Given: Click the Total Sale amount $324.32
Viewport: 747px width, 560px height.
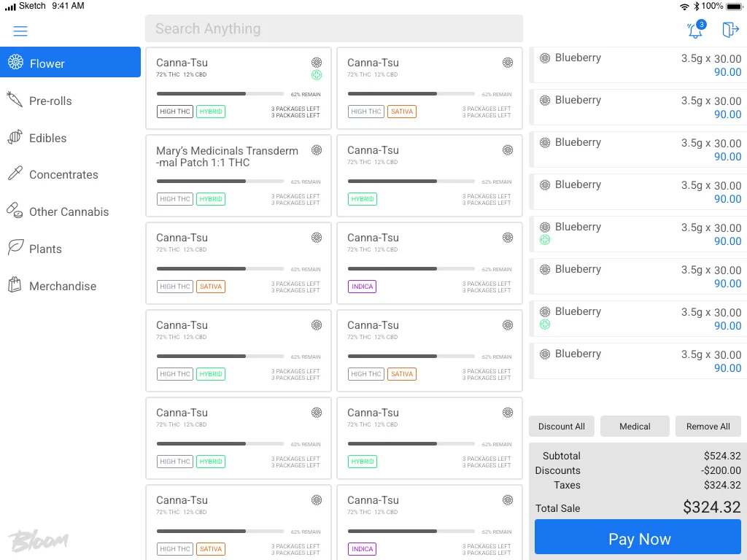Looking at the screenshot, I should pos(711,507).
